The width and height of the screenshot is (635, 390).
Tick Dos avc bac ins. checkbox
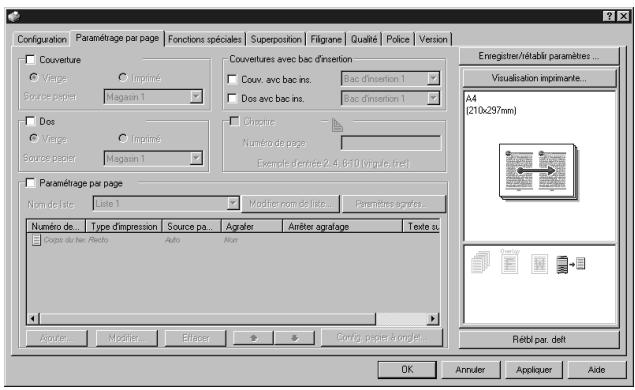click(232, 98)
